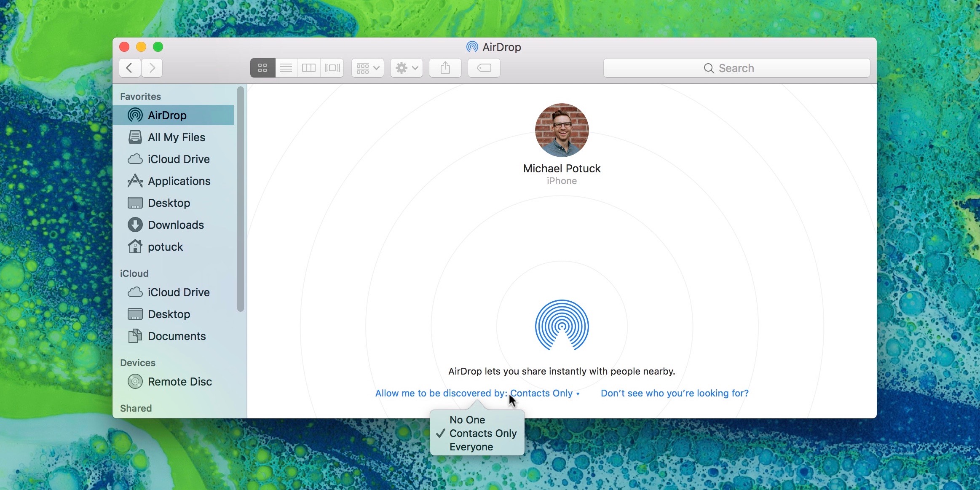Screen dimensions: 980x490
Task: Select checked Contacts Only option
Action: 483,433
